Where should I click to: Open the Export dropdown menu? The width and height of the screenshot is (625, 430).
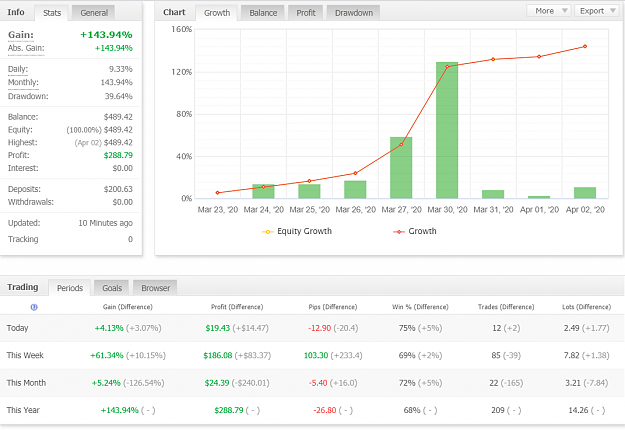(597, 11)
